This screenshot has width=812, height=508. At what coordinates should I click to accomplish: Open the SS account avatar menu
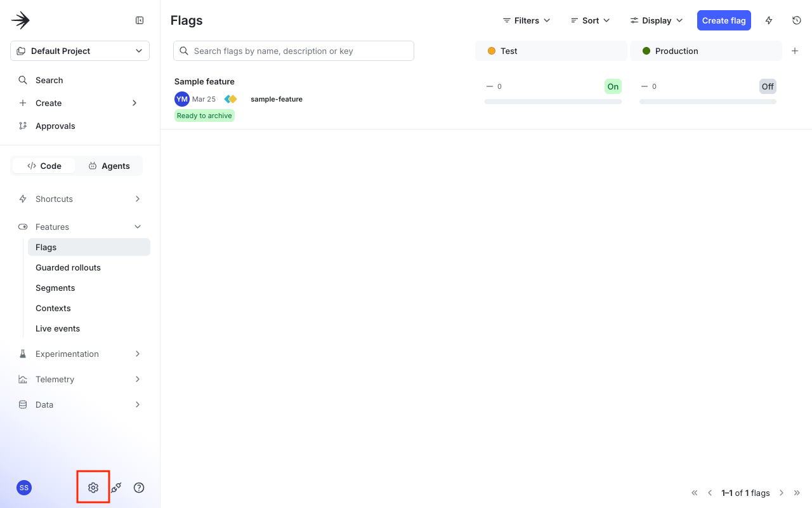[24, 488]
